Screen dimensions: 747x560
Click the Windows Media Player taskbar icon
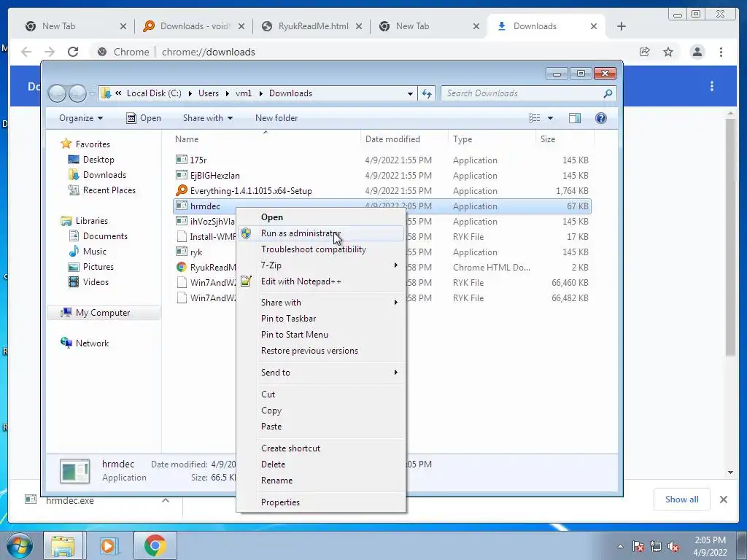tap(108, 545)
